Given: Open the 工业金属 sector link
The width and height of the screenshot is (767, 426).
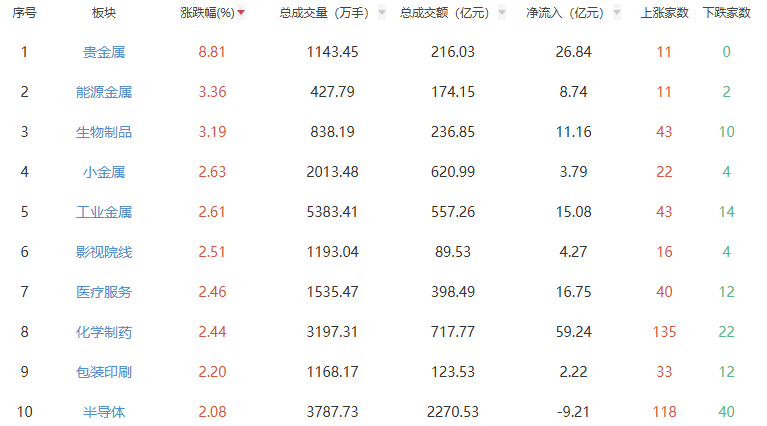Looking at the screenshot, I should click(104, 212).
